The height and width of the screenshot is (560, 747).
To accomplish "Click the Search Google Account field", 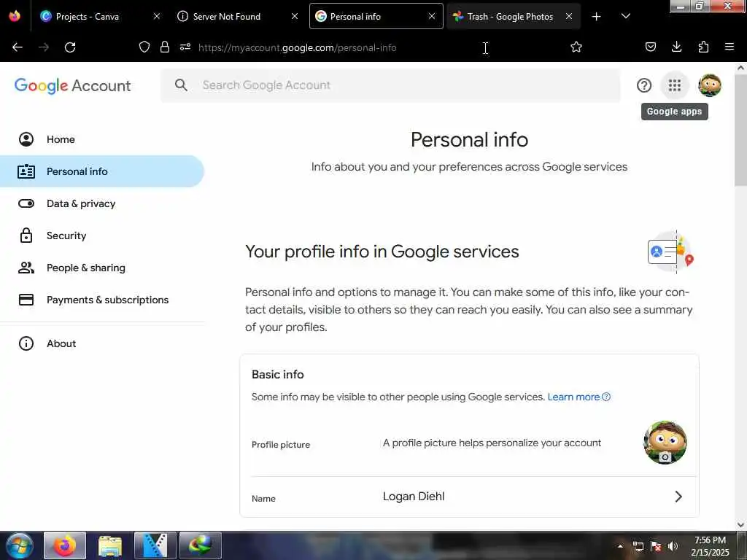I will [x=391, y=85].
